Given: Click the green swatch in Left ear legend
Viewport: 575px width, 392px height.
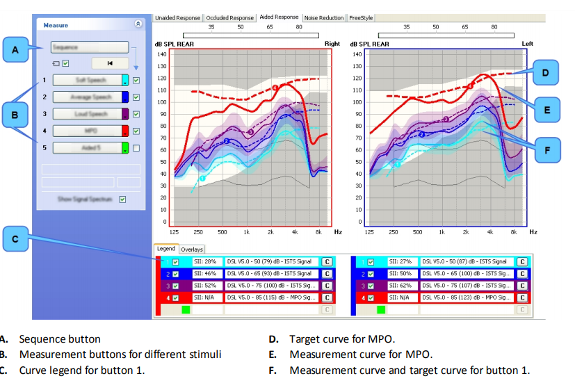Looking at the screenshot, I should (x=381, y=310).
